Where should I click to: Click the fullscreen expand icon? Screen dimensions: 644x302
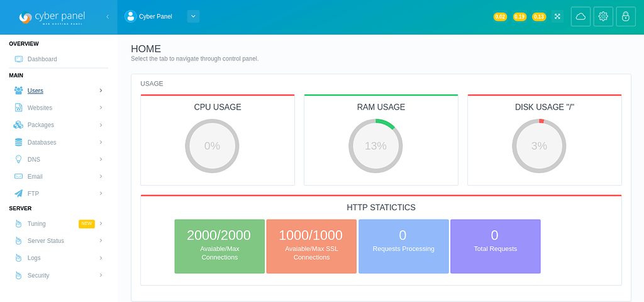point(557,17)
